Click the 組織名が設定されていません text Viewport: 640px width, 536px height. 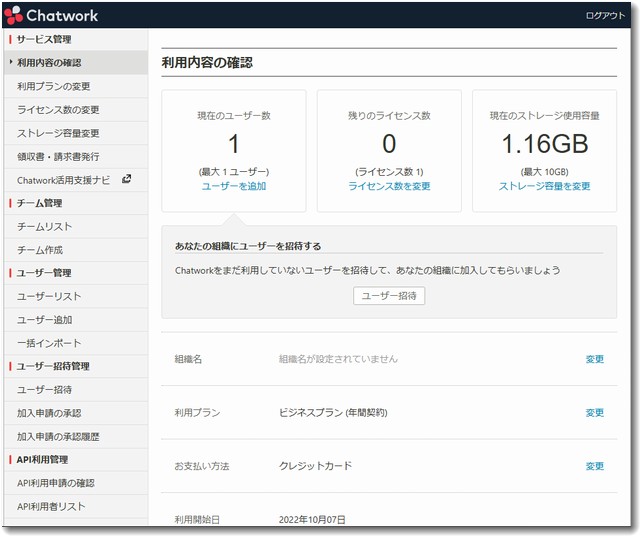coord(338,359)
